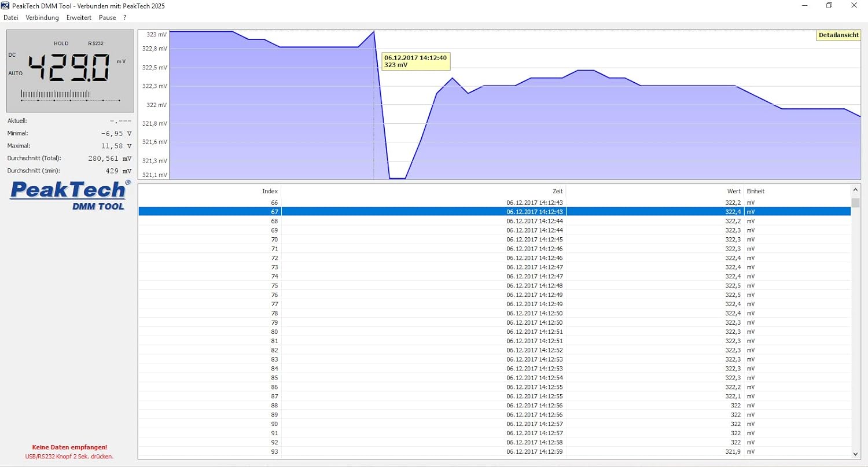Viewport: 868px width, 467px height.
Task: Click the table scrollbar up arrow
Action: tap(855, 190)
